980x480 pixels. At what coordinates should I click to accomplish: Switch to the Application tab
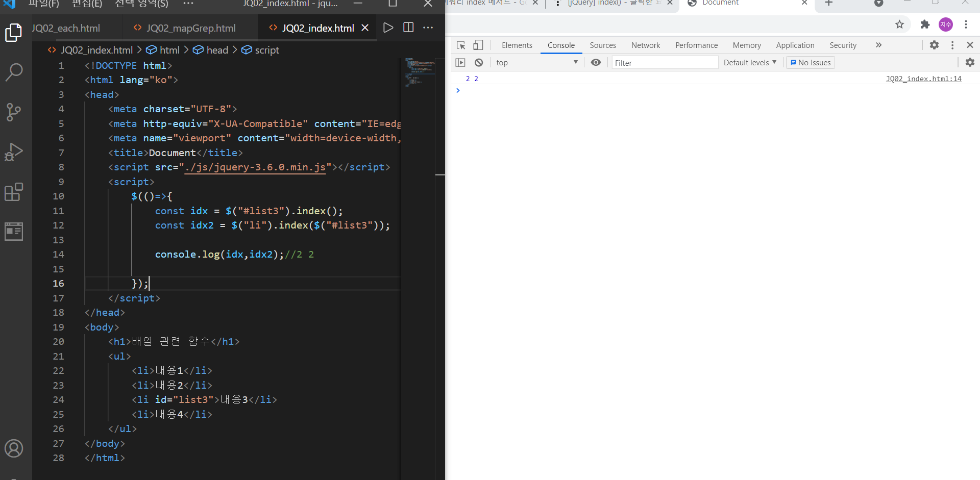point(795,45)
